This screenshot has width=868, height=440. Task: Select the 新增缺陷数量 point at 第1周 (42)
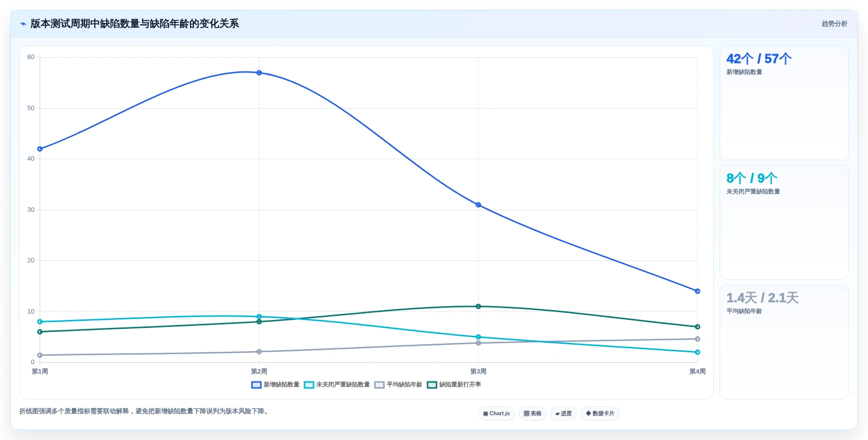(x=40, y=149)
